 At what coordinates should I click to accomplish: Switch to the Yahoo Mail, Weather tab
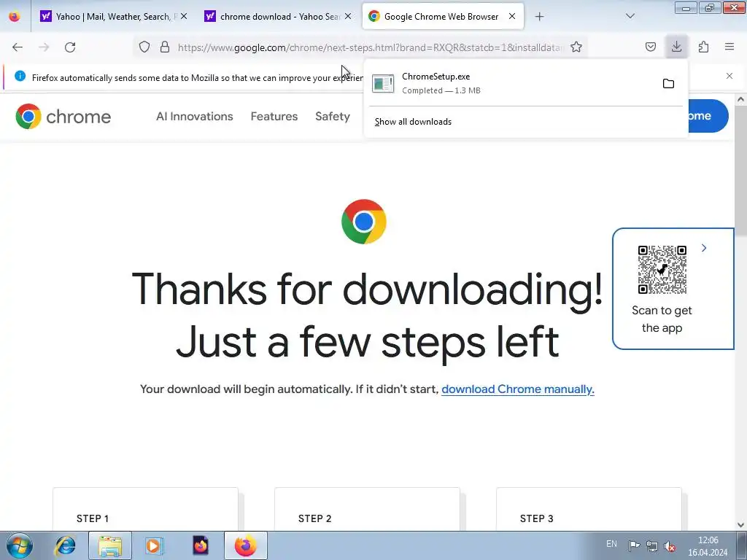point(112,17)
